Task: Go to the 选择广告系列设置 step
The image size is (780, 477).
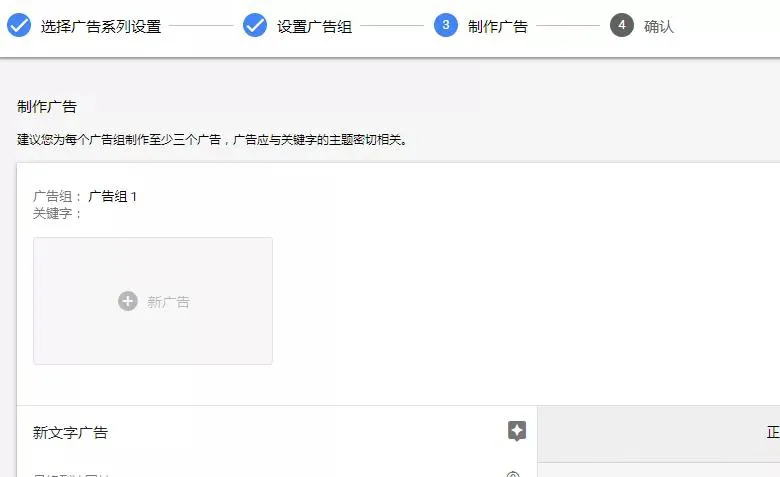Action: click(x=101, y=26)
